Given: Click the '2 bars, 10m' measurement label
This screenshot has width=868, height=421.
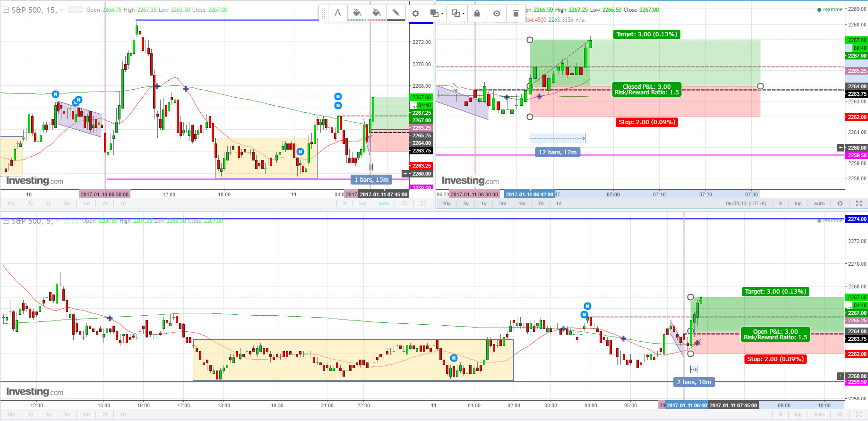Looking at the screenshot, I should [x=694, y=382].
